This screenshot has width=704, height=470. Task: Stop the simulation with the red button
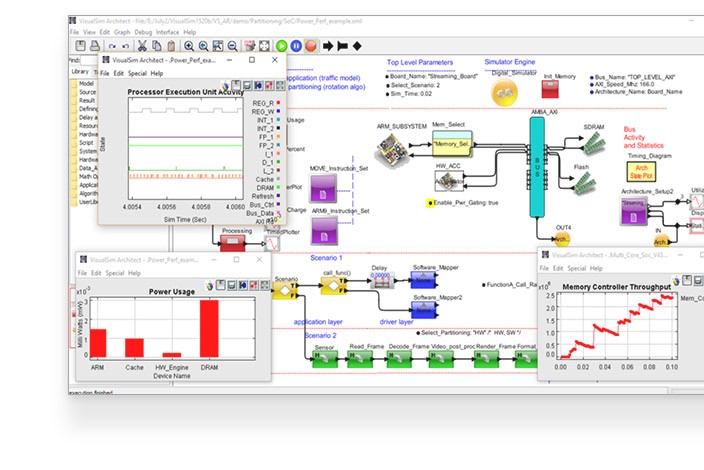311,46
